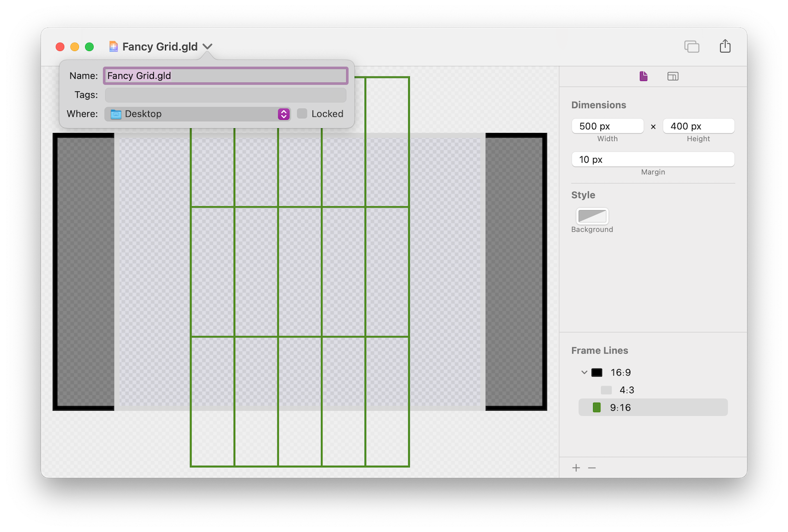The height and width of the screenshot is (532, 788).
Task: Switch to the layout inspector tab
Action: (x=673, y=76)
